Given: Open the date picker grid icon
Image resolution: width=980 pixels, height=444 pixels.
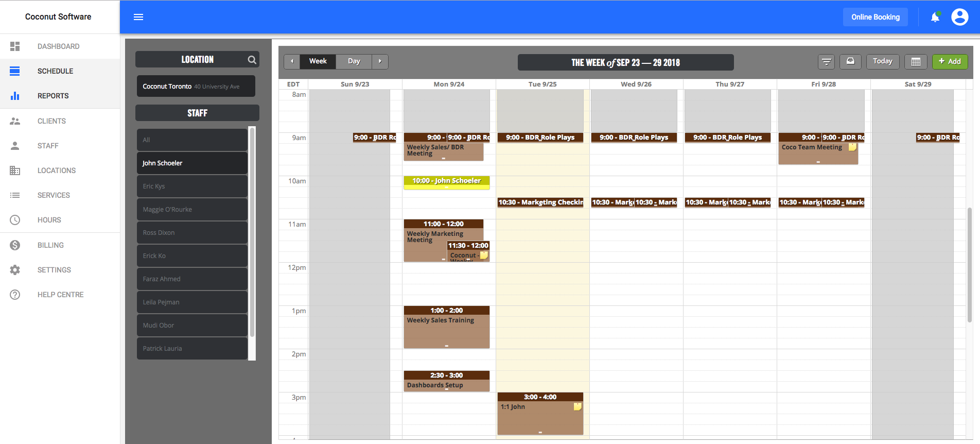Looking at the screenshot, I should coord(916,62).
